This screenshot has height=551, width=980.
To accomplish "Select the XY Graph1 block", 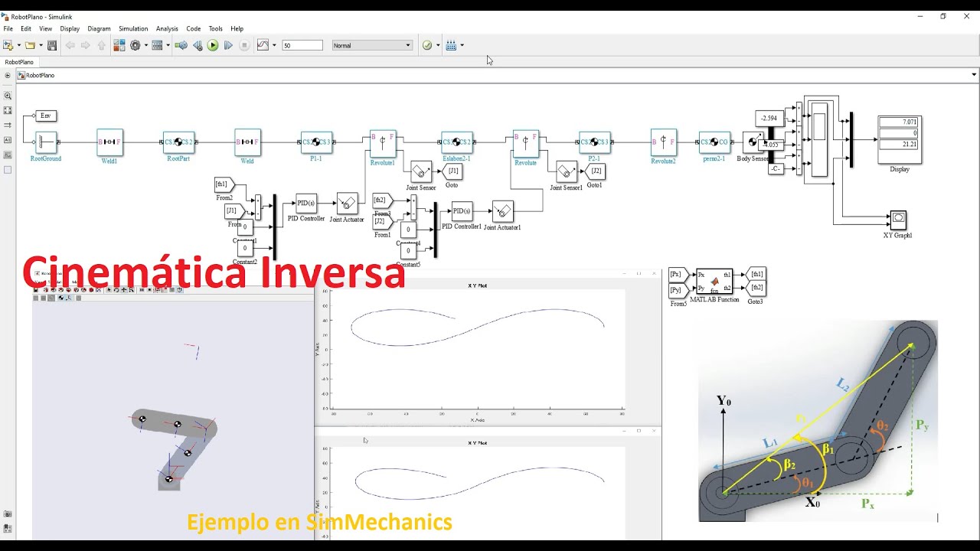I will (898, 220).
